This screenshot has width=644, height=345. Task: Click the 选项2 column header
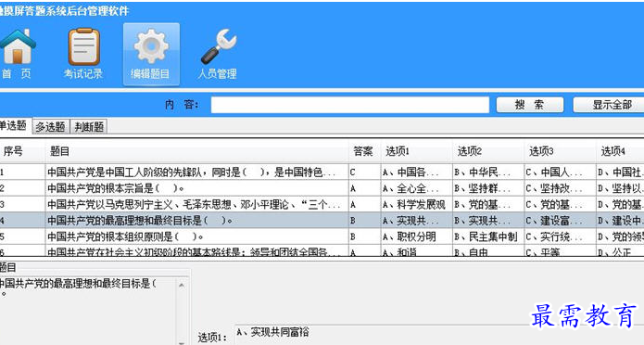point(488,151)
